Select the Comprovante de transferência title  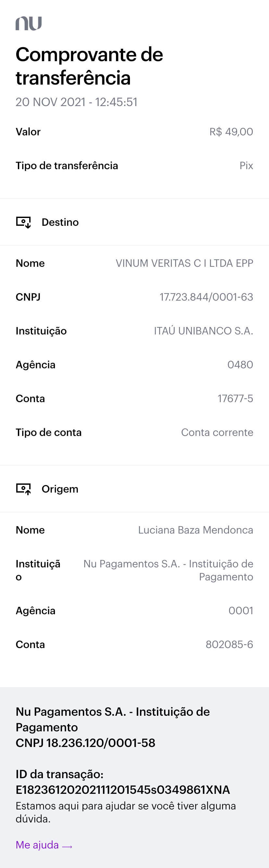tap(89, 66)
